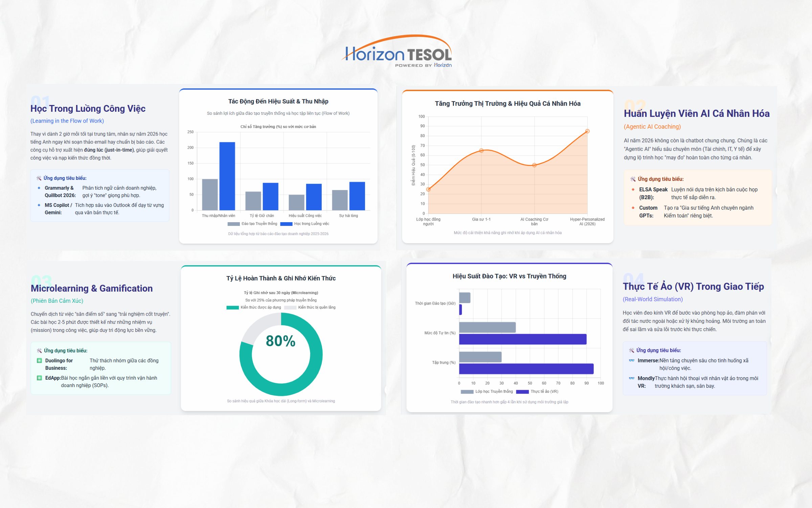Click the 'Học Trong Luồng Công Việc' heading
This screenshot has width=812, height=508.
click(88, 108)
